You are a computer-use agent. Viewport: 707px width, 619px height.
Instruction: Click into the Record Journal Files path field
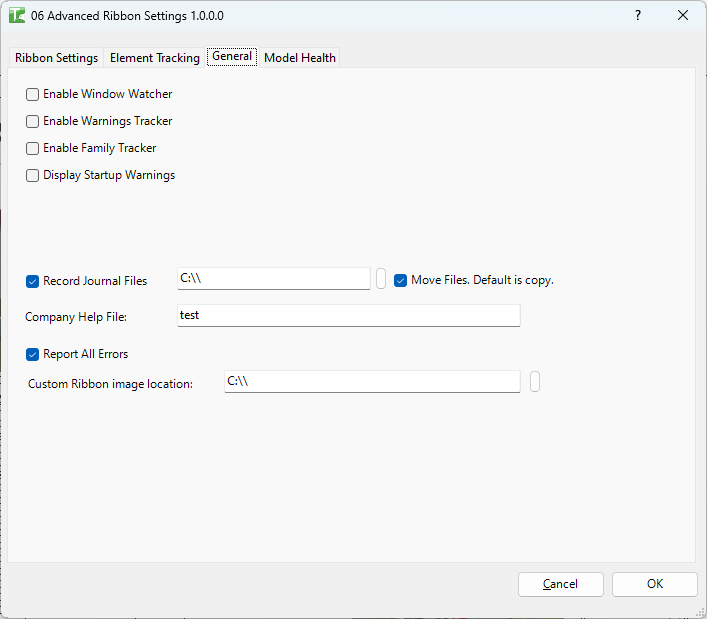273,279
